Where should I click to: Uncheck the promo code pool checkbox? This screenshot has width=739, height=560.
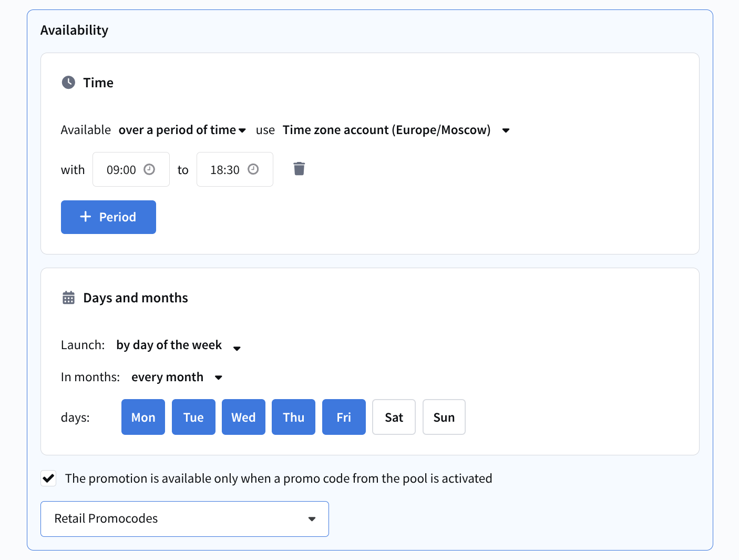(x=49, y=478)
